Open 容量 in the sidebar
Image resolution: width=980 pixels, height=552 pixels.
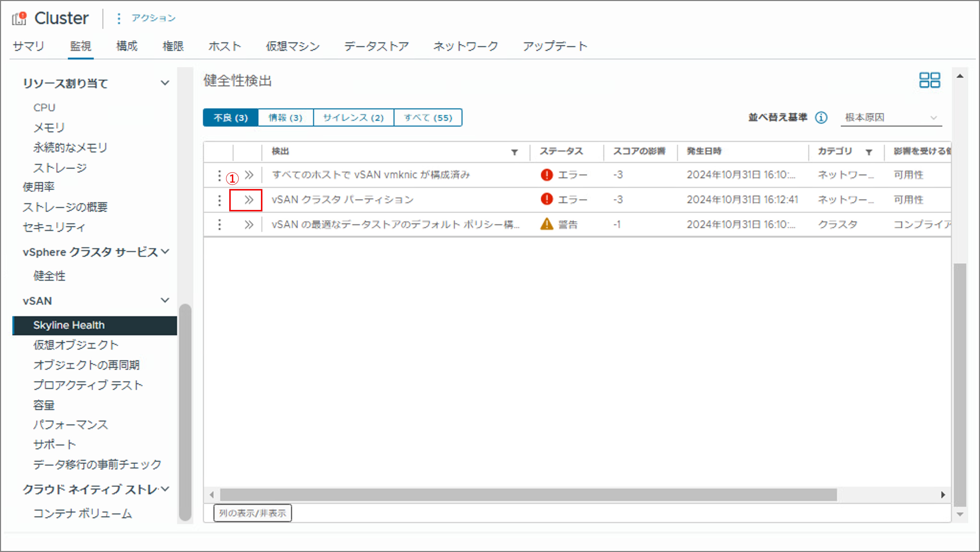coord(44,405)
